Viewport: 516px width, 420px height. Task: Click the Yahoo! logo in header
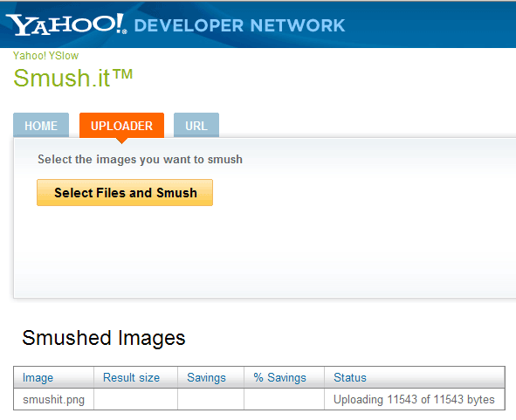66,24
